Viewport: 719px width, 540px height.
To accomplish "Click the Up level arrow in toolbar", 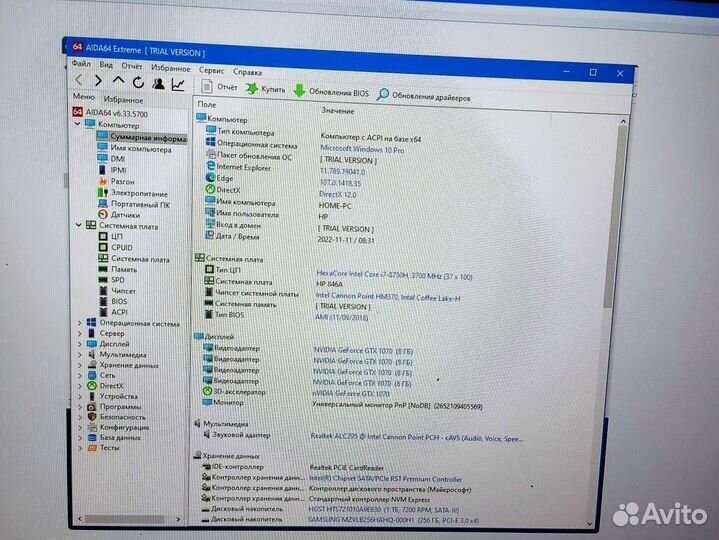I will pos(118,81).
